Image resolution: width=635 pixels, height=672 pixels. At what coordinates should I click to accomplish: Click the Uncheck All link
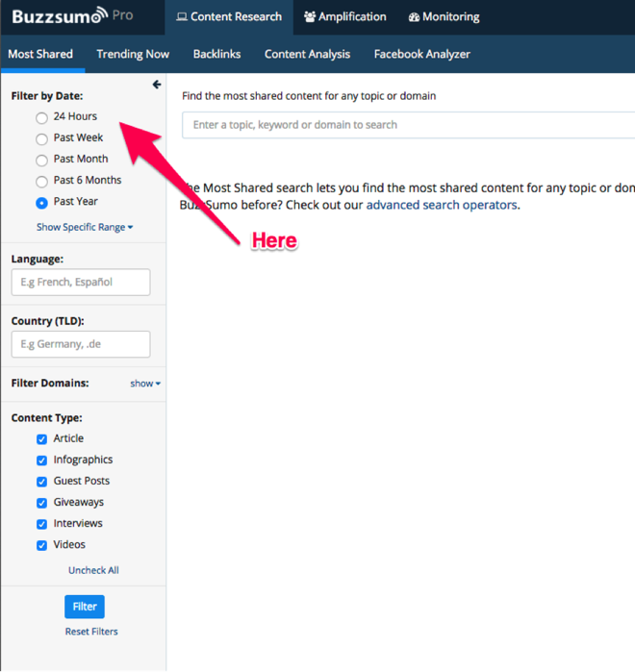click(93, 570)
